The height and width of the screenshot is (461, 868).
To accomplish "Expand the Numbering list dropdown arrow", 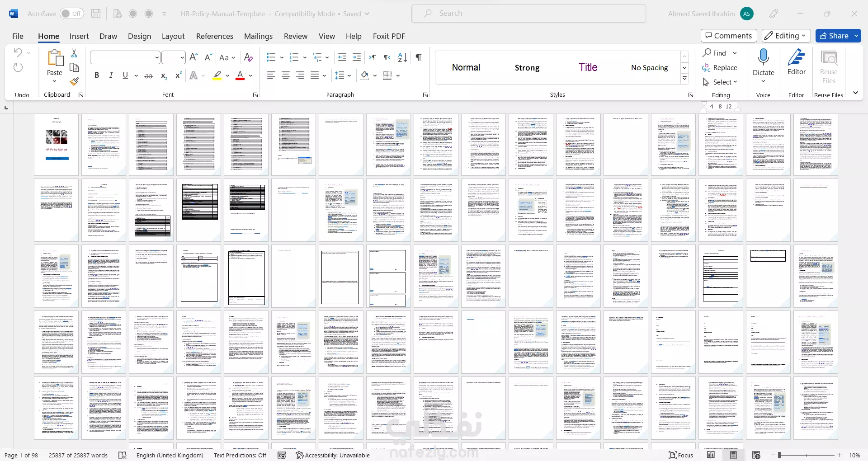I will pos(305,57).
